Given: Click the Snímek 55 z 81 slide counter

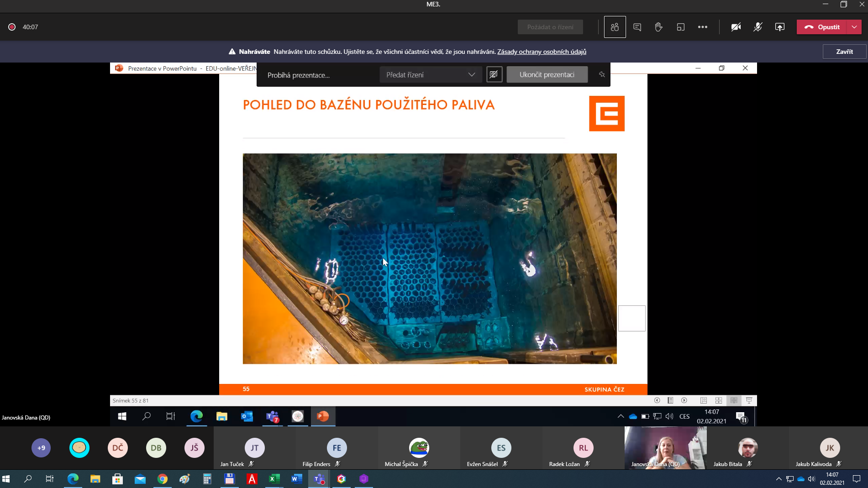Looking at the screenshot, I should tap(131, 400).
